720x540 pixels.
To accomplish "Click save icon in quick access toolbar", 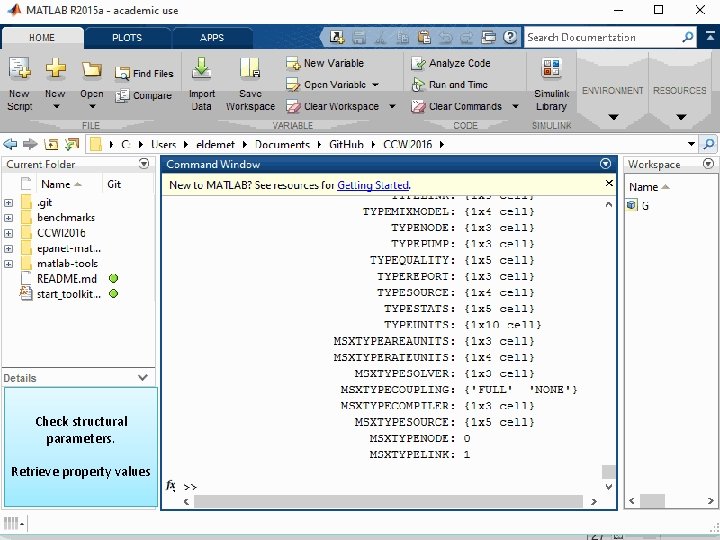I will [359, 37].
